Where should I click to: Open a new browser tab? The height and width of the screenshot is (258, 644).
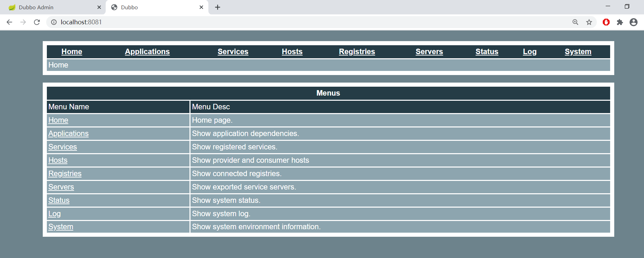(218, 7)
